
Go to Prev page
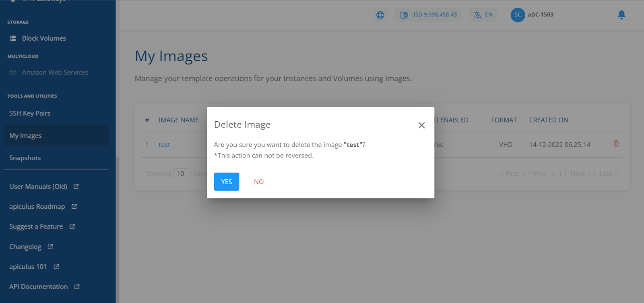pos(537,174)
